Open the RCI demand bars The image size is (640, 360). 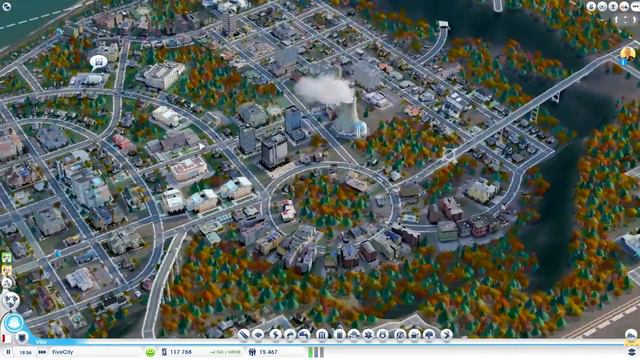(x=316, y=352)
